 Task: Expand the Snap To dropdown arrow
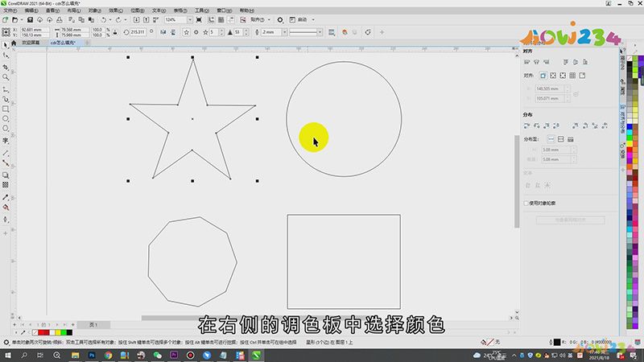(269, 19)
